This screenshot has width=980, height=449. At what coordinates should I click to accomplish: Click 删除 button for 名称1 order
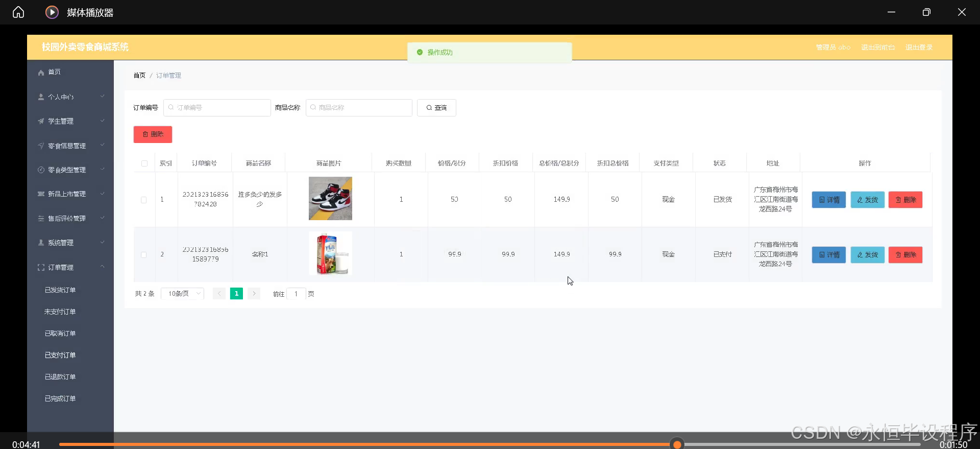pyautogui.click(x=905, y=255)
